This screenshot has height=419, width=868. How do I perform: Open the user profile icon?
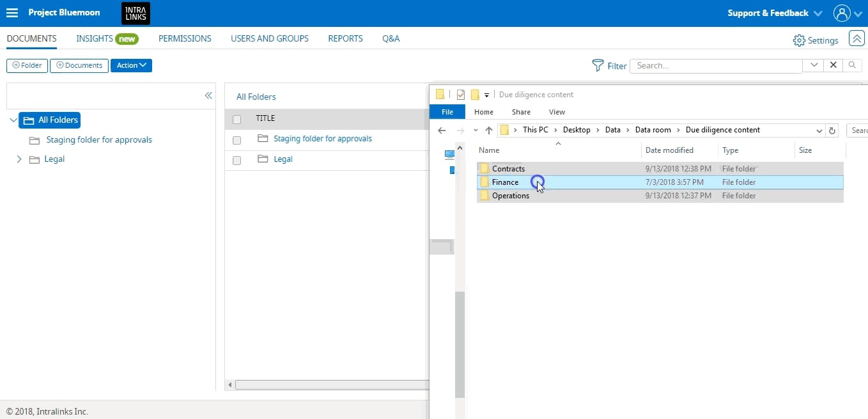point(842,13)
